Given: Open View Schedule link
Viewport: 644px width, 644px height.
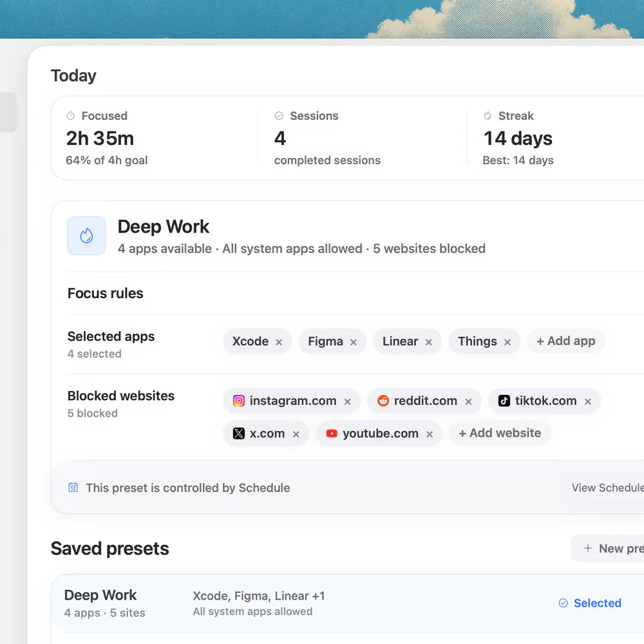Looking at the screenshot, I should click(607, 488).
